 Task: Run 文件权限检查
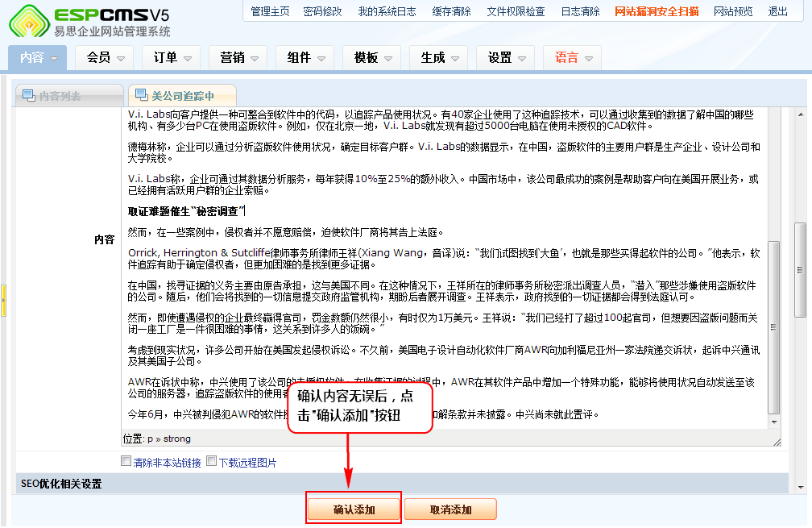click(x=516, y=11)
